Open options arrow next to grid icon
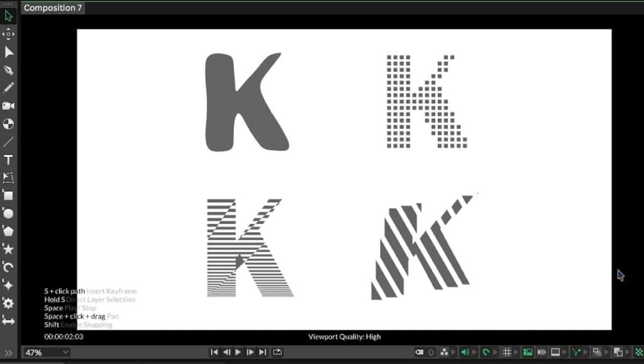Viewport: 644px width, 364px height. pyautogui.click(x=516, y=352)
